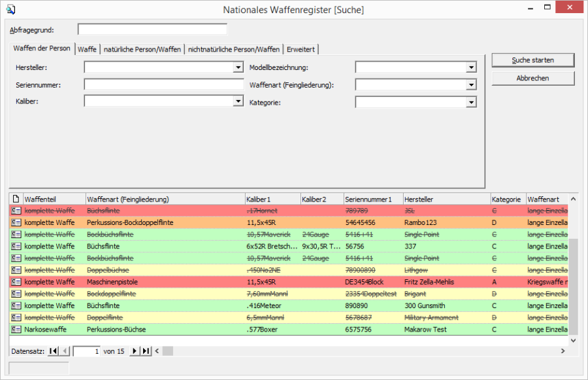The image size is (588, 380).
Task: Click the Abbrechen button
Action: point(532,78)
